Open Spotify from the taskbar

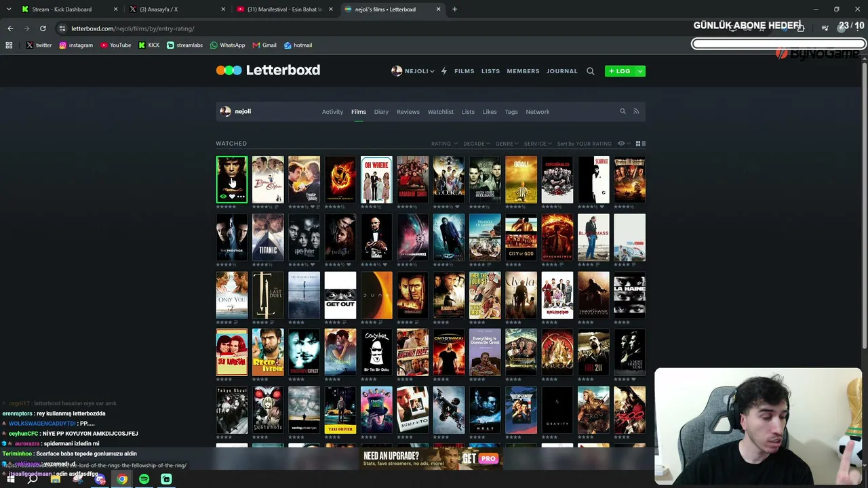144,479
